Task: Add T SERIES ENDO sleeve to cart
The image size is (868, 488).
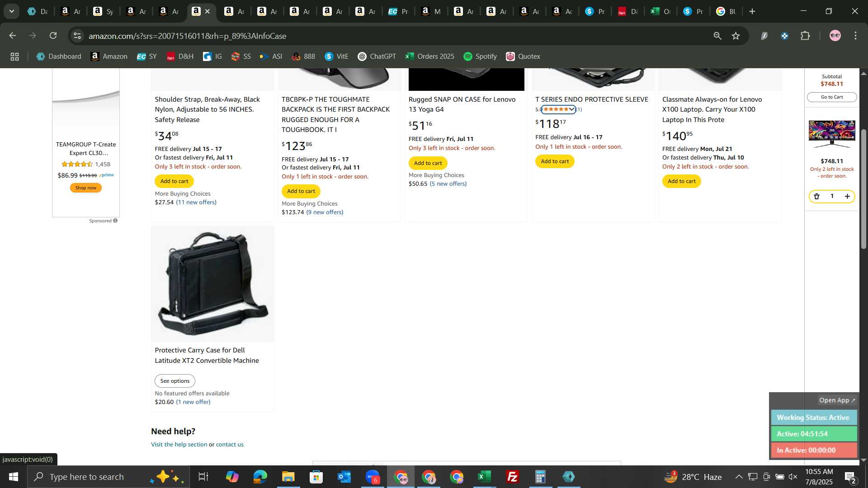Action: pyautogui.click(x=555, y=161)
